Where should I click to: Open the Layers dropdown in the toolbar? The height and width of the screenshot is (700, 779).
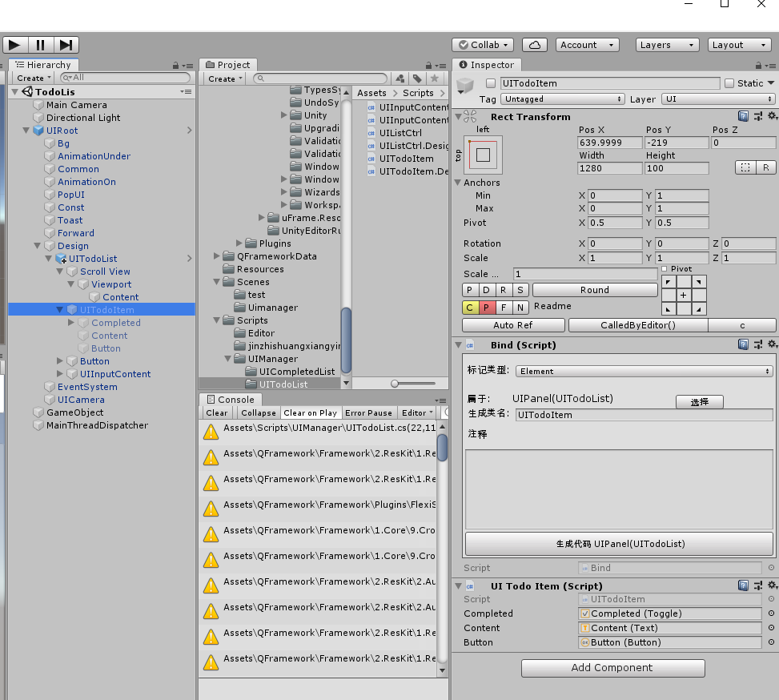tap(667, 45)
